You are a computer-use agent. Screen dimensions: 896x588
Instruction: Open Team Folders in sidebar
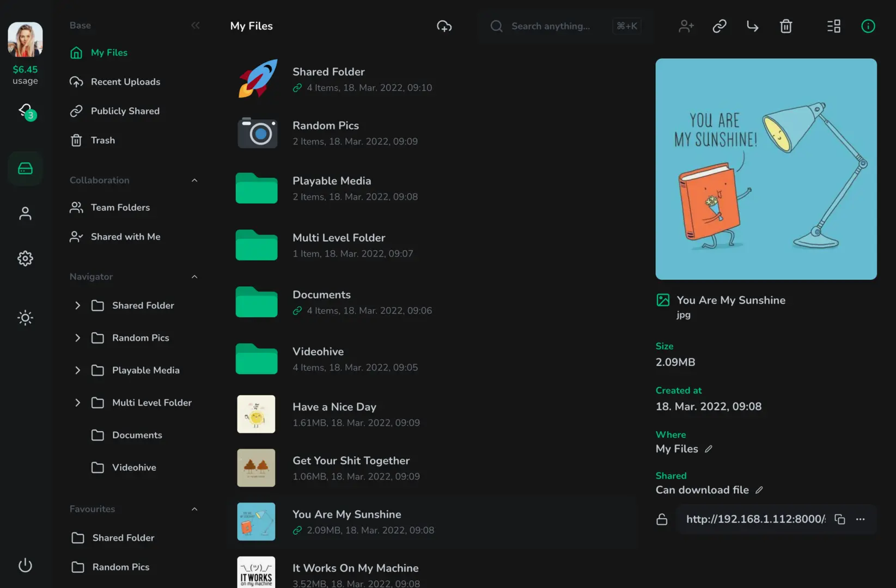(110, 207)
